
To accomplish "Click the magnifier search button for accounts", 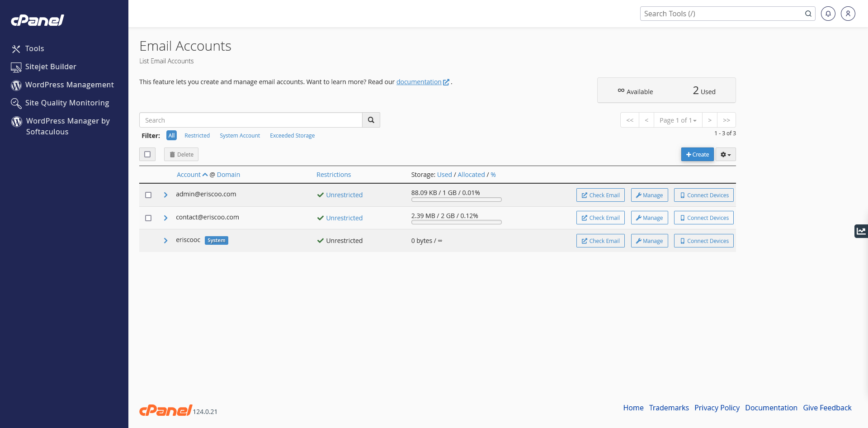I will pyautogui.click(x=371, y=120).
